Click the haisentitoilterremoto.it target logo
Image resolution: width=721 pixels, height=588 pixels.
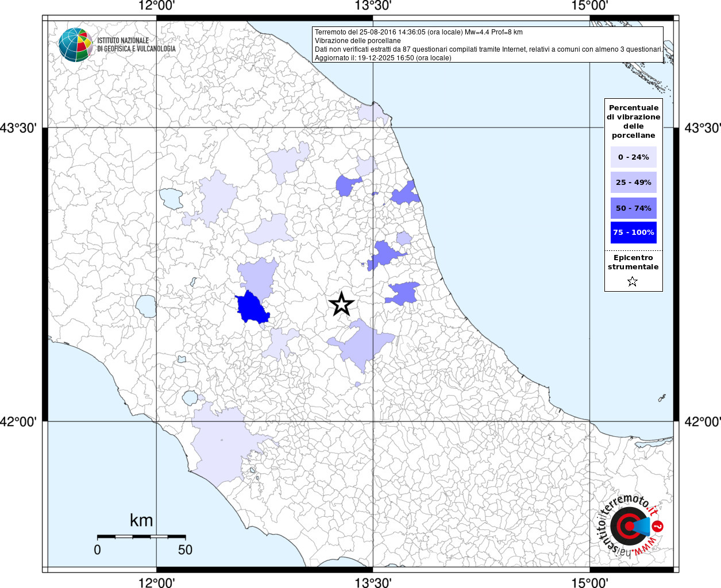(x=630, y=526)
